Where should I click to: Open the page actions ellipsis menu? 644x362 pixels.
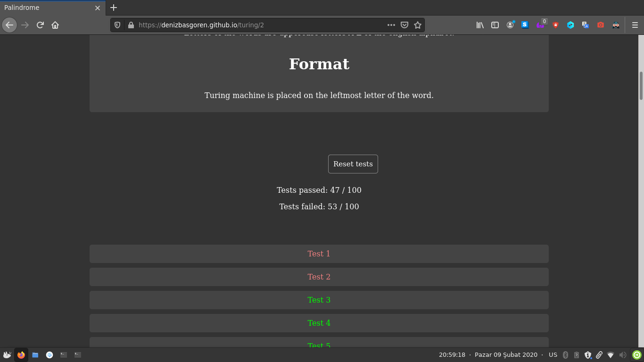point(391,25)
